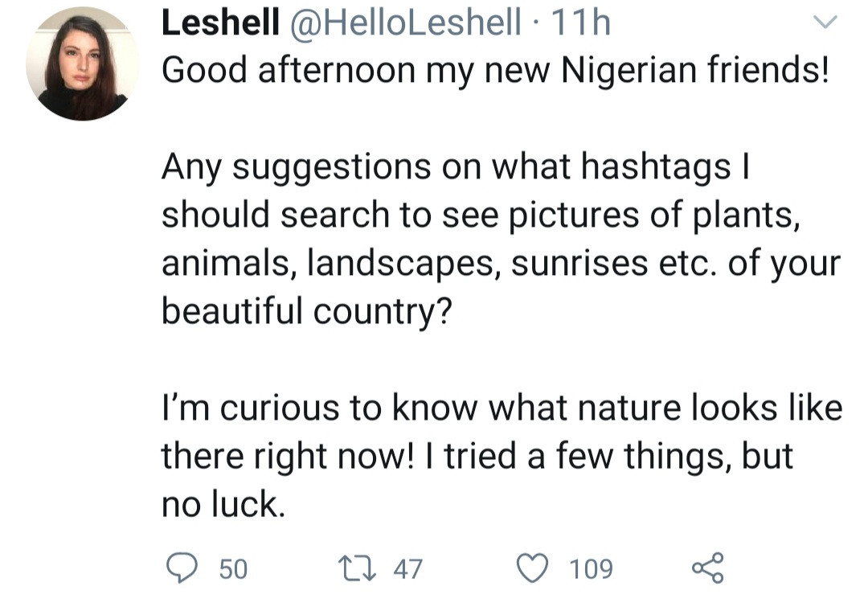Screen dimensions: 868x603
Task: Open Leshell's profile picture
Action: coord(82,64)
